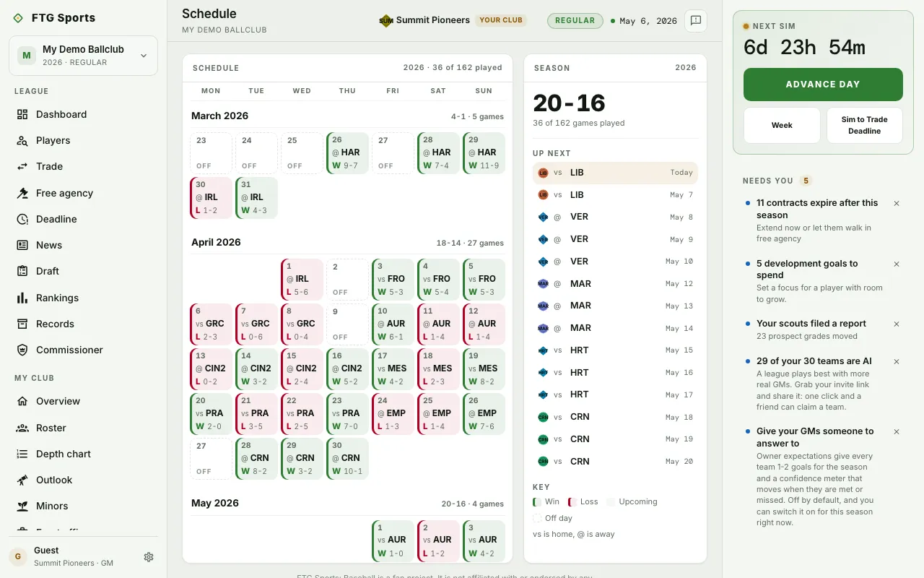Open the Dashboard icon in sidebar
This screenshot has height=578, width=924.
(22, 114)
